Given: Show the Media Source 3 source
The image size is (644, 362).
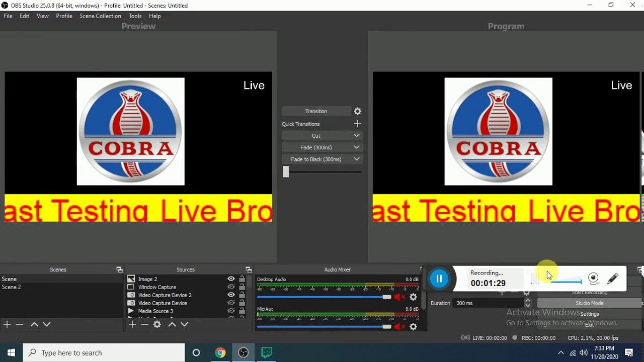Looking at the screenshot, I should (x=231, y=311).
